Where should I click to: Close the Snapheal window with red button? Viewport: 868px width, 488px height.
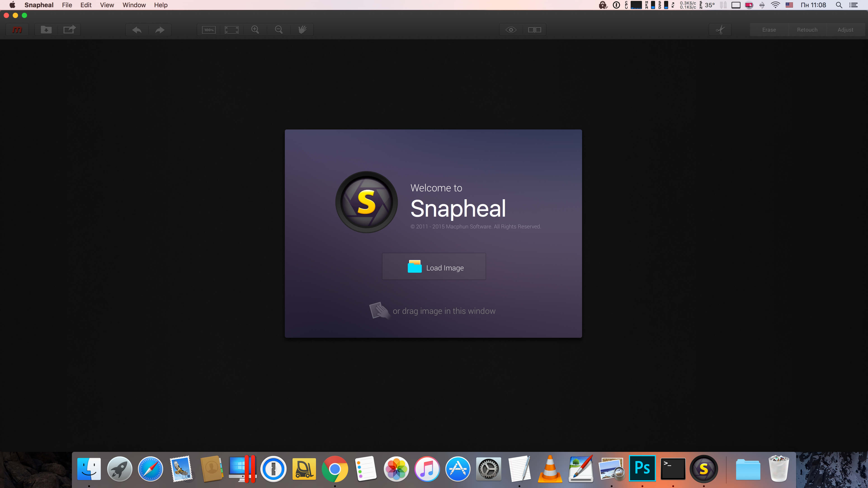6,16
